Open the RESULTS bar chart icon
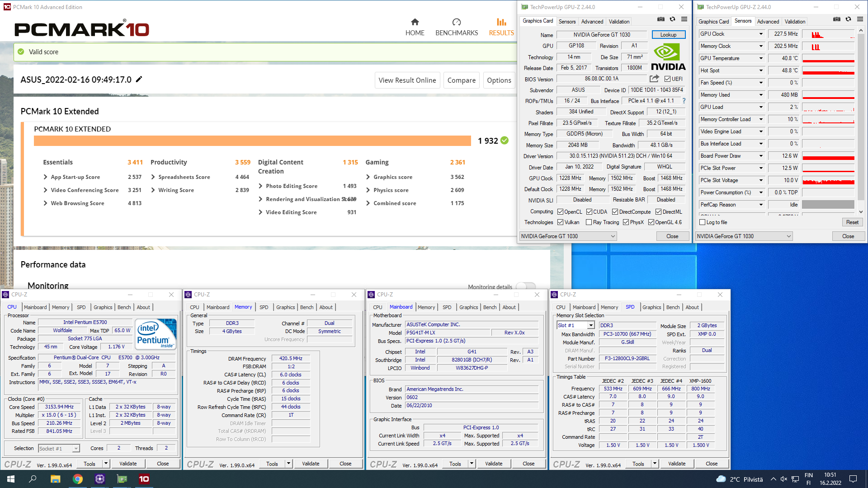This screenshot has height=488, width=868. 501,22
